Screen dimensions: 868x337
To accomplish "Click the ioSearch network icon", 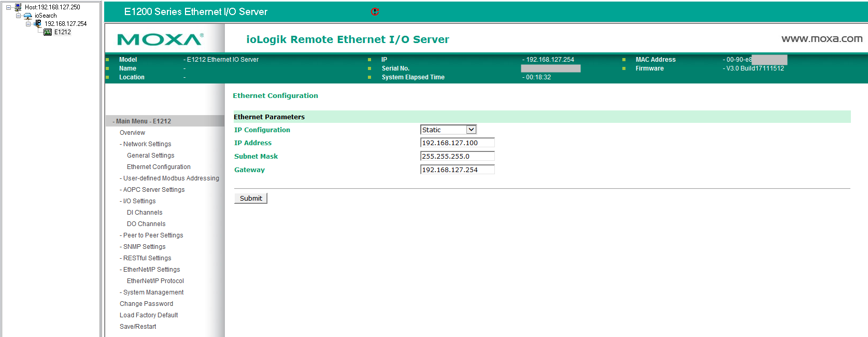I will 28,16.
